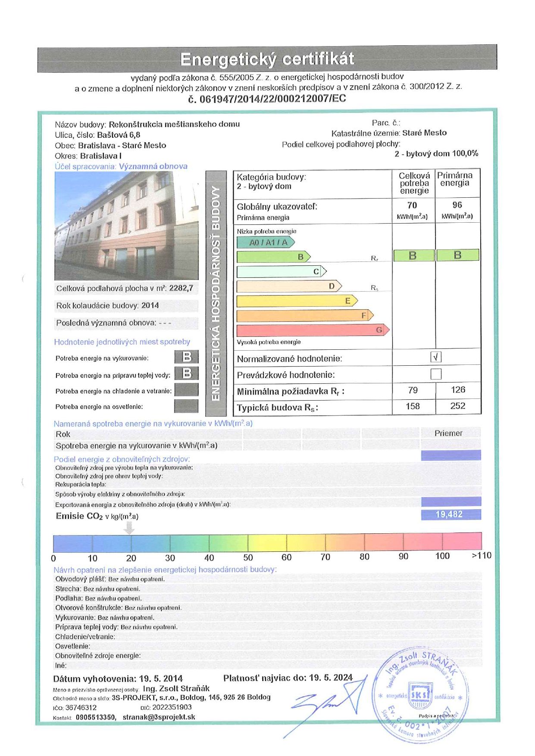Click the D energy class arrow
Viewport: 535px width, 756px height.
coord(289,286)
